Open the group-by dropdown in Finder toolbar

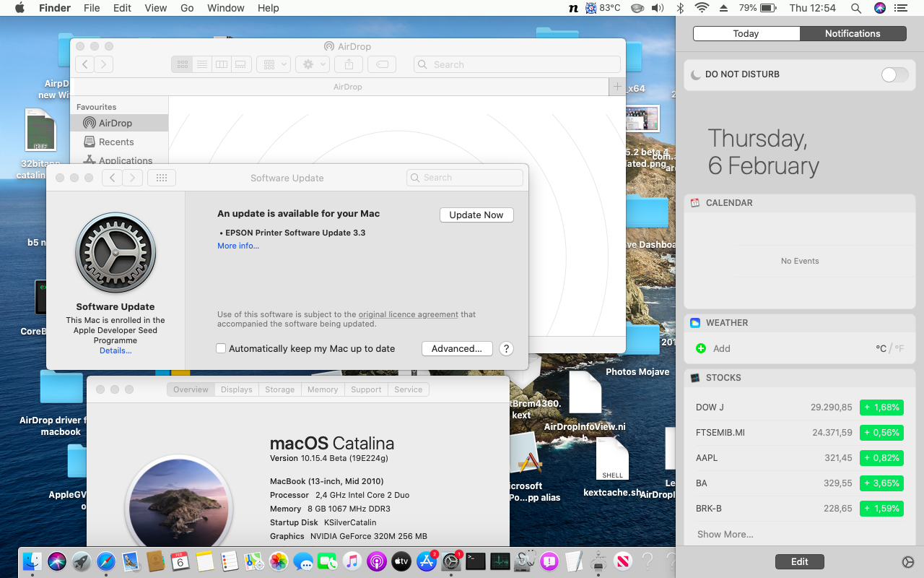[274, 64]
